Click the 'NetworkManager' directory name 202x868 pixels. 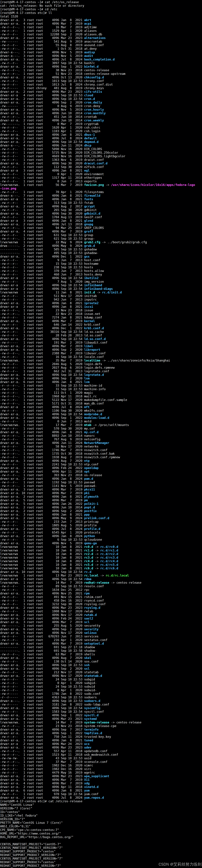click(x=96, y=443)
